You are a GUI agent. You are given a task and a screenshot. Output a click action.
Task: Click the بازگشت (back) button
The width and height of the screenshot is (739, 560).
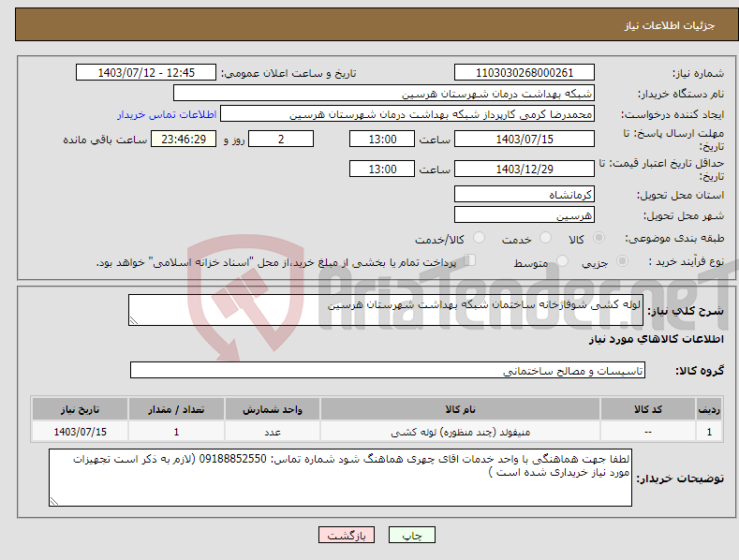(347, 535)
